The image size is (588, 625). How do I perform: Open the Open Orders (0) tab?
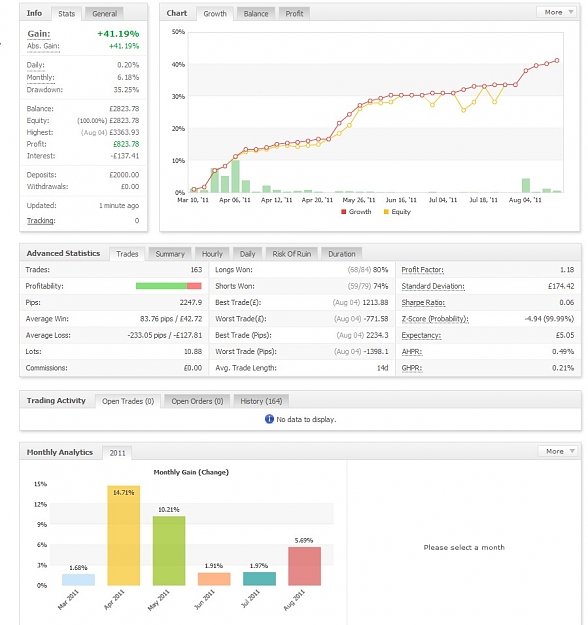197,401
